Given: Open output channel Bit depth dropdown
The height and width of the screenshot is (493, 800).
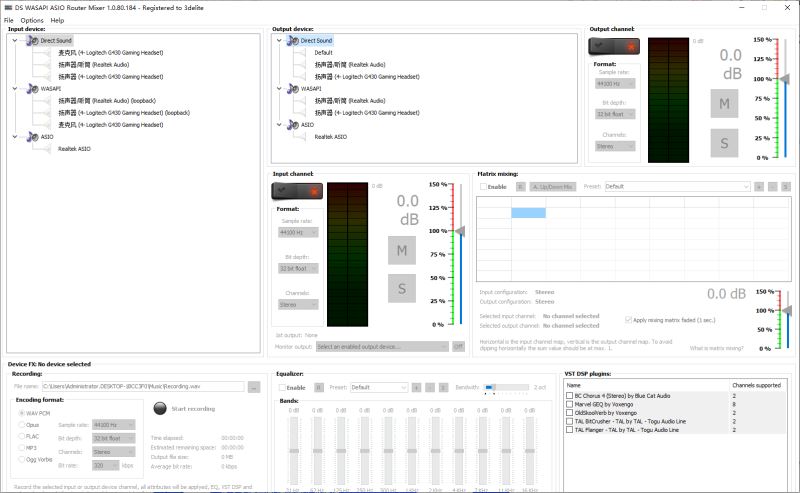Looking at the screenshot, I should coord(615,114).
